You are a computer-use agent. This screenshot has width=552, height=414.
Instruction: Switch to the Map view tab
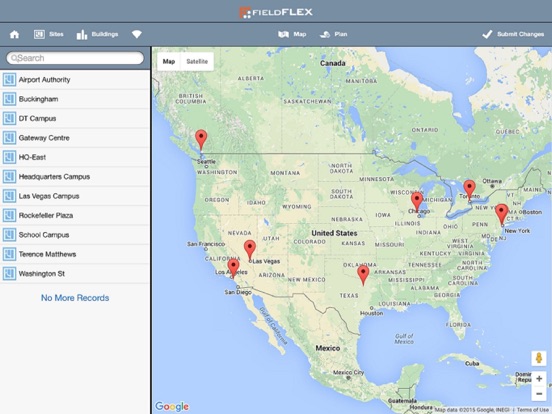(x=292, y=34)
